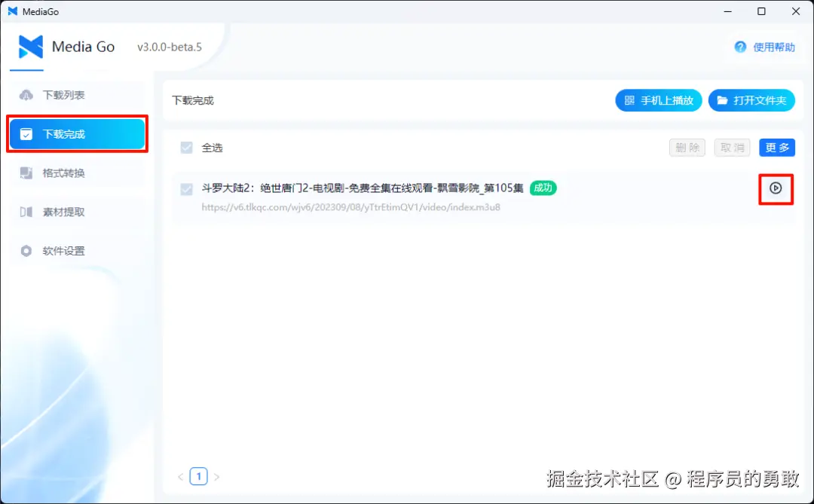Open 使用帮助 help icon
This screenshot has height=504, width=814.
click(x=740, y=47)
